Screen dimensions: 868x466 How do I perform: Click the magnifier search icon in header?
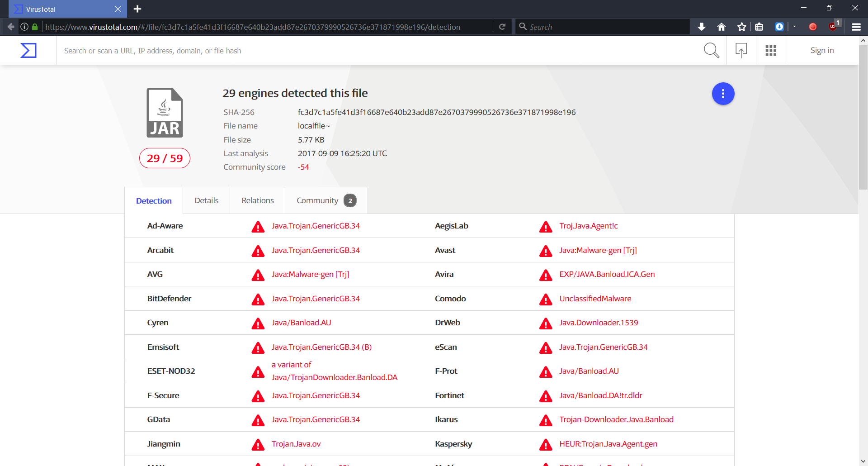[x=711, y=50]
